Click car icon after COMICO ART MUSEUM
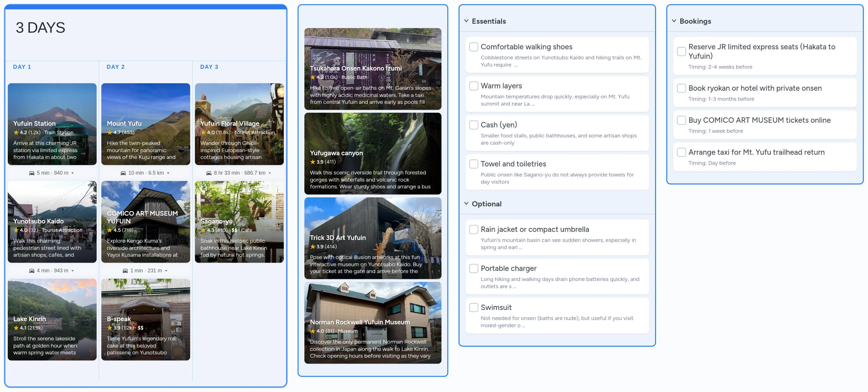This screenshot has height=392, width=868. [x=125, y=271]
